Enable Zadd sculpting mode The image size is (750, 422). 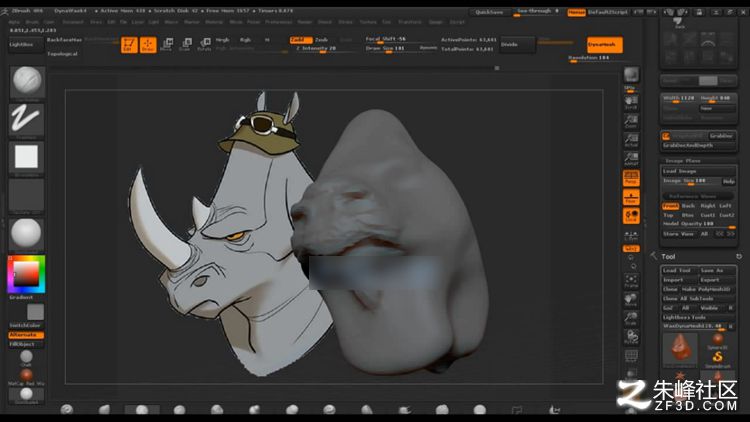301,40
